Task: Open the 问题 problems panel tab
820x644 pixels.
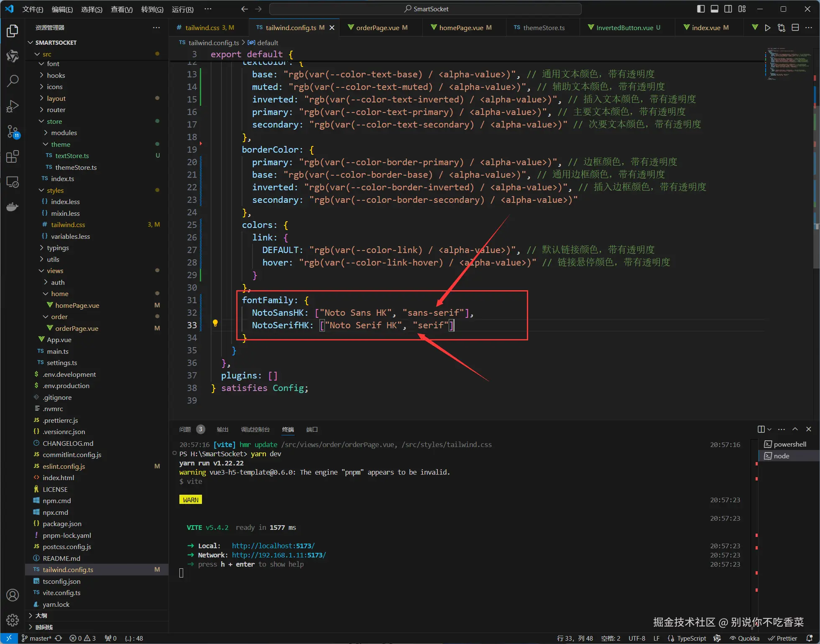Action: [185, 429]
